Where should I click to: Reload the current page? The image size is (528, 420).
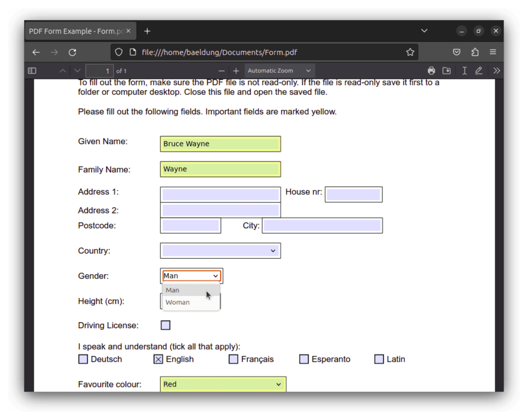coord(72,52)
